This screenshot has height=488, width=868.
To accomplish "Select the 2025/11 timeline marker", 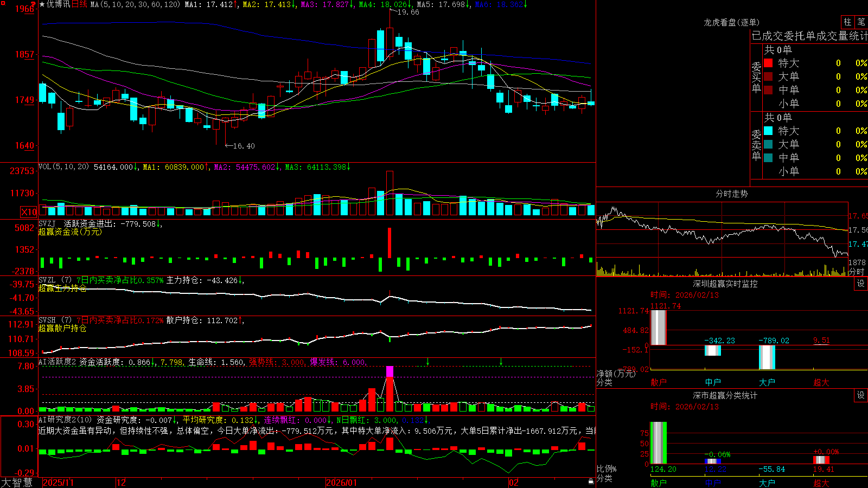I will pyautogui.click(x=58, y=483).
